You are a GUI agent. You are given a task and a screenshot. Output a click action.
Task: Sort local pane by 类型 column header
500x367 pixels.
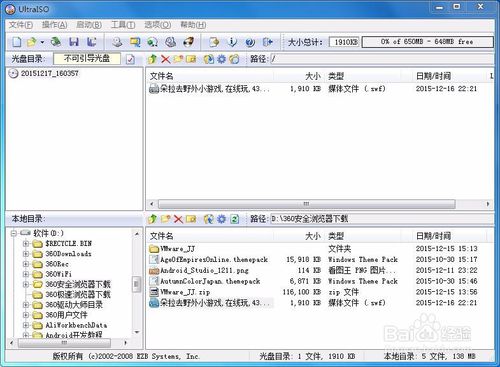[368, 236]
